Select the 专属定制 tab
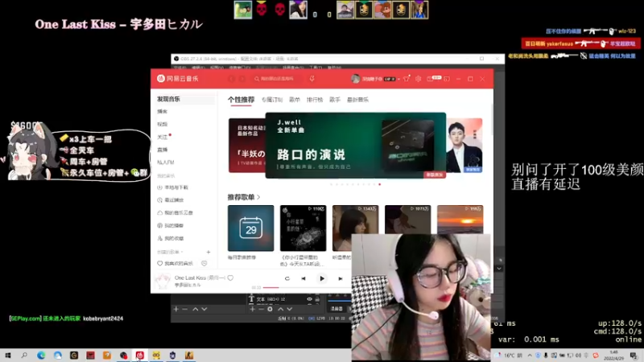Viewport: 644px width, 362px height. [x=272, y=100]
